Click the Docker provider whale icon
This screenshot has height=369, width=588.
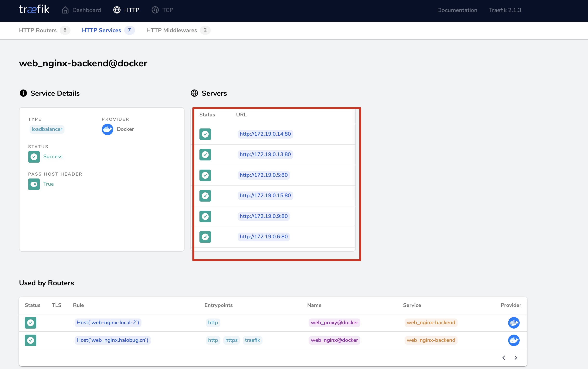[x=107, y=129]
